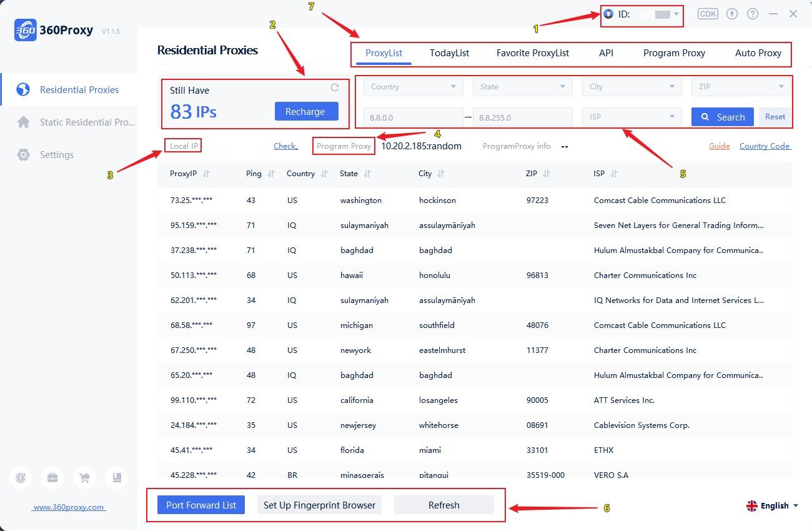This screenshot has height=531, width=812.
Task: Click the 10.20.2.185:random program proxy value
Action: (422, 146)
